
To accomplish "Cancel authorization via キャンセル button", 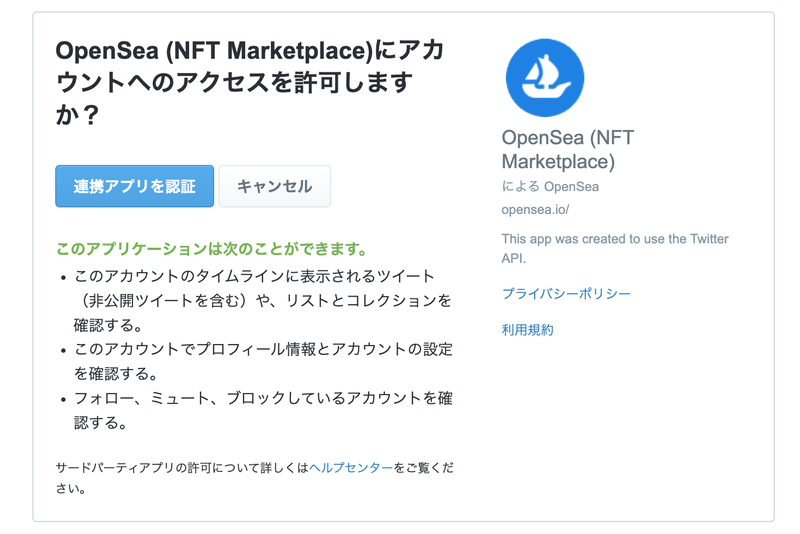I will click(274, 186).
